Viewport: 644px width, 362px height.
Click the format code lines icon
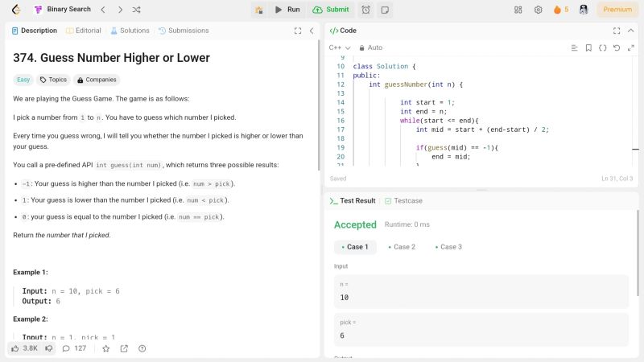574,48
